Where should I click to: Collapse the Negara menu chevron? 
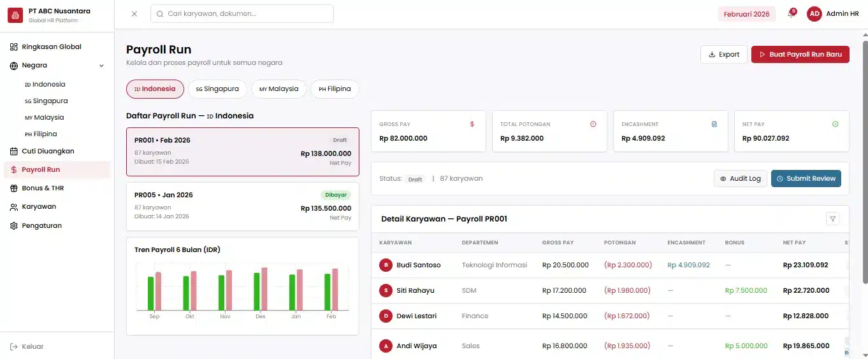[x=101, y=66]
